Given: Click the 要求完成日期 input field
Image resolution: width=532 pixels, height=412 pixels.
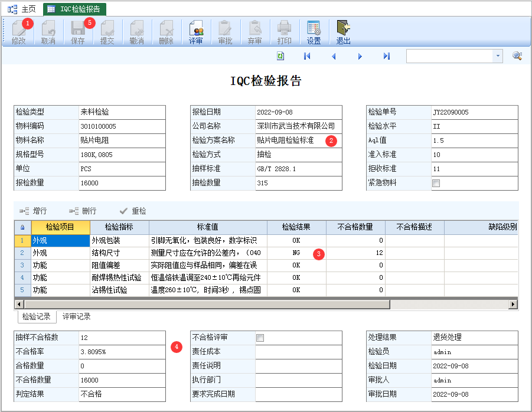Looking at the screenshot, I should click(299, 394).
